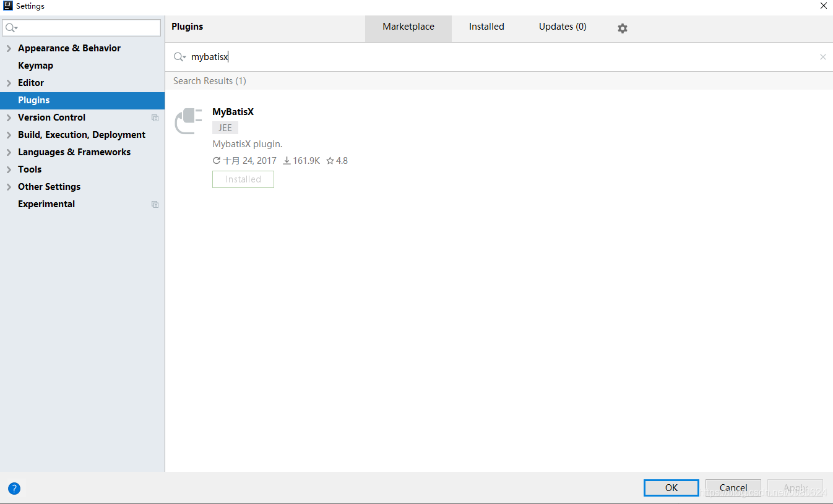Expand Languages & Frameworks tree node
The height and width of the screenshot is (504, 833).
click(x=9, y=152)
